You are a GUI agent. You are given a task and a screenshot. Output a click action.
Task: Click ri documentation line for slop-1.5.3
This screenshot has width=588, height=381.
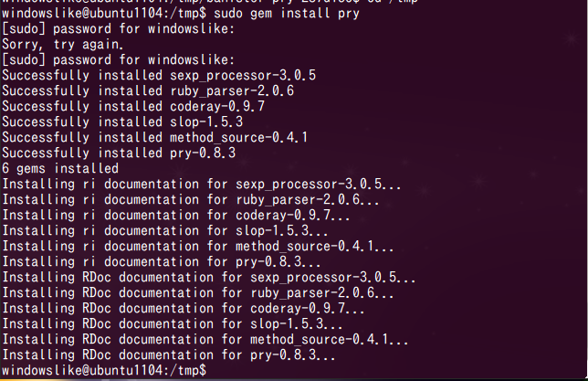[x=165, y=231]
